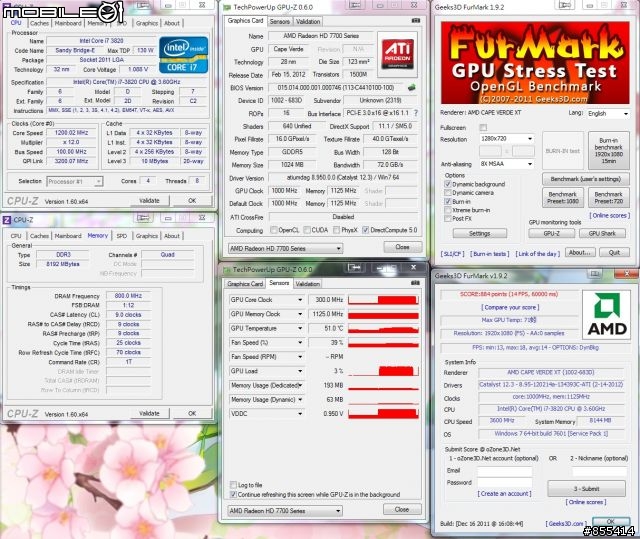Toggle the DirectCompute 5.0 checkbox

(366, 230)
